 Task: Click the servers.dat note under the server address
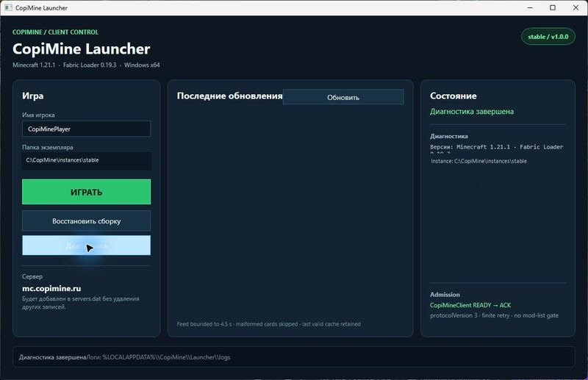click(x=81, y=303)
